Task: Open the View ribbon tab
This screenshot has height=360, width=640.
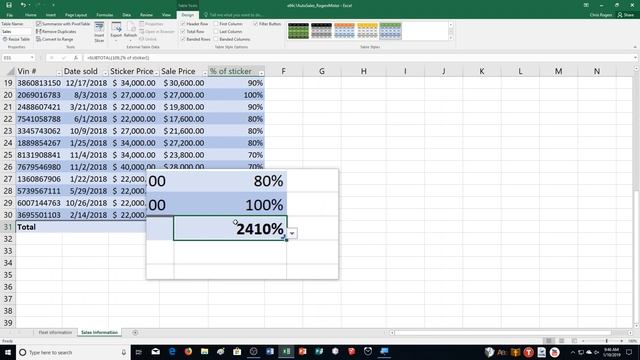Action: (166, 15)
